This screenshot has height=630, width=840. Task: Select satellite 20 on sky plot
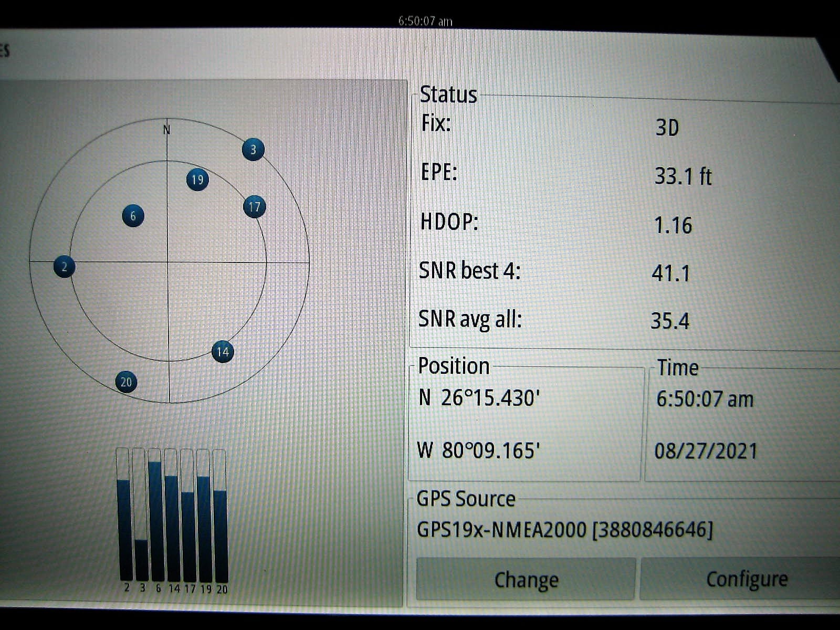pos(126,382)
